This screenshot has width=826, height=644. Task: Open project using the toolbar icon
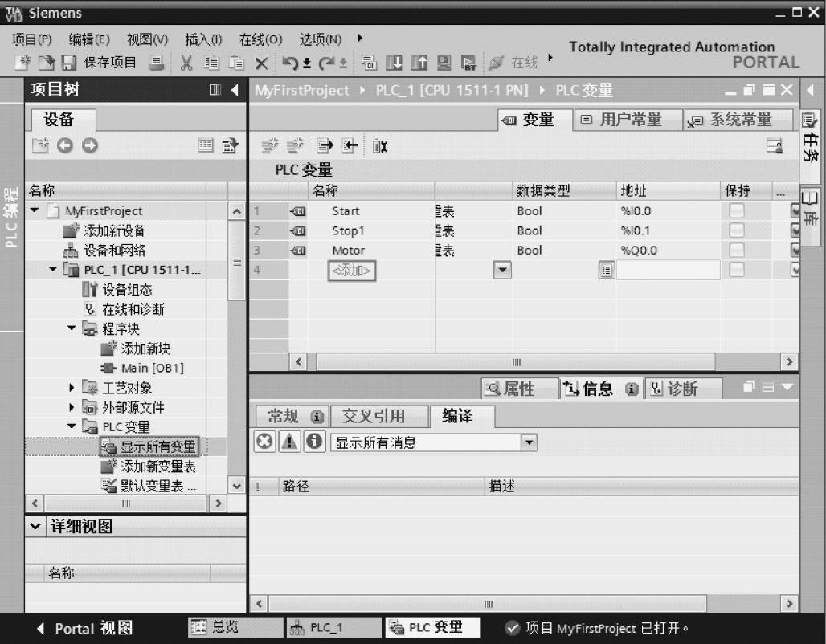[47, 63]
